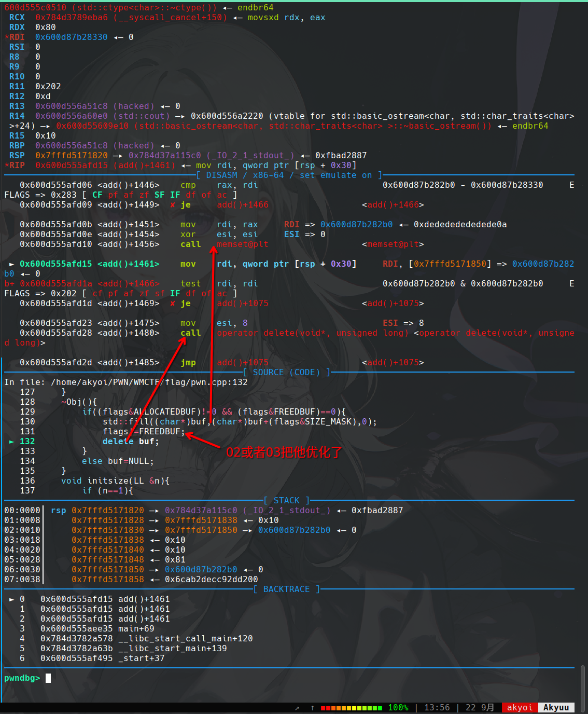The image size is (588, 714).
Task: Click the up arrow icon in status bar
Action: (313, 708)
